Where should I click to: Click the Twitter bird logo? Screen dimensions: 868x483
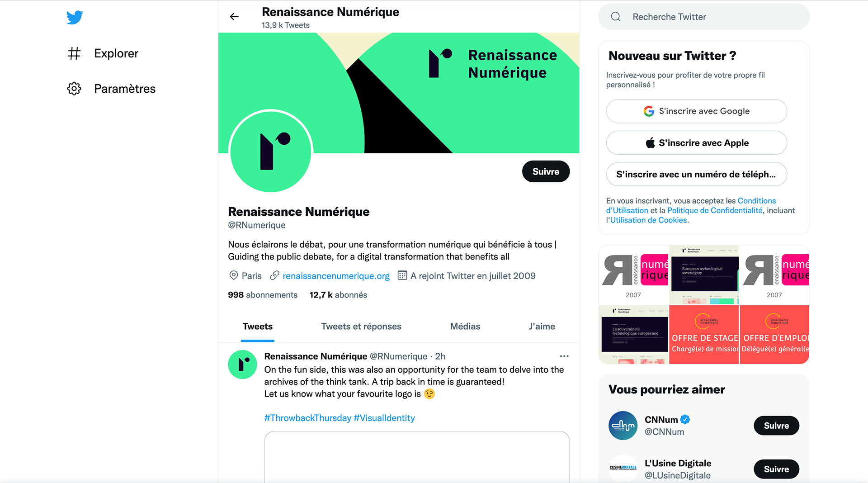click(75, 17)
